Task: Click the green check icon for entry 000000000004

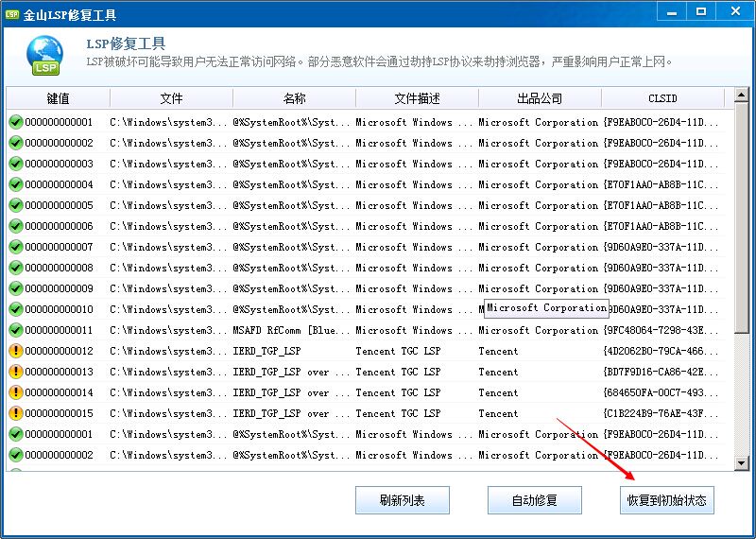Action: [16, 184]
